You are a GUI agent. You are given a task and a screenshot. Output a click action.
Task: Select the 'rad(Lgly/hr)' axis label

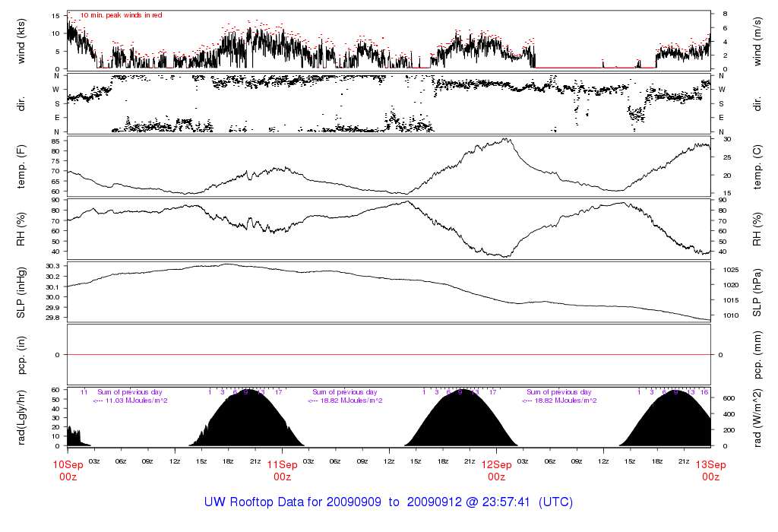click(x=22, y=417)
